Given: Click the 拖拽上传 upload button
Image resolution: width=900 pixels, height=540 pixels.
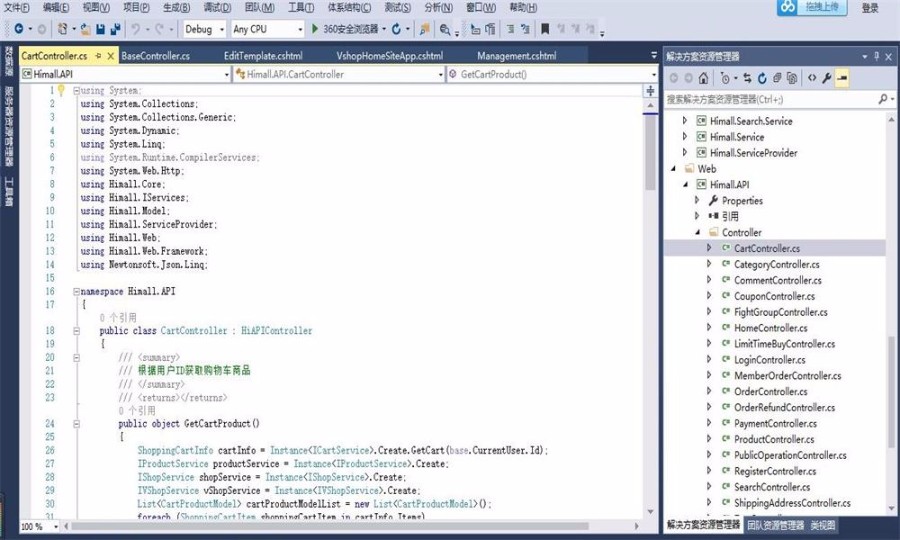Looking at the screenshot, I should tap(813, 8).
